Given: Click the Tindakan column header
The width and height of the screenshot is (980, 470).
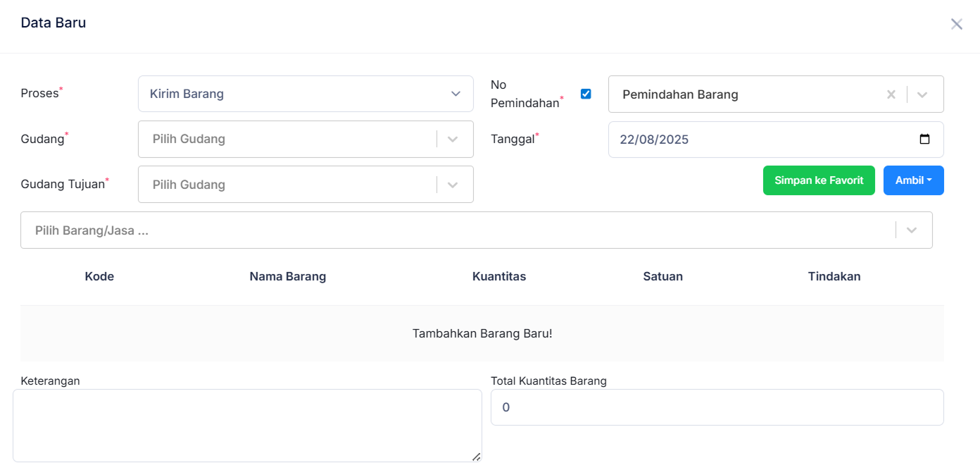Looking at the screenshot, I should pos(834,276).
